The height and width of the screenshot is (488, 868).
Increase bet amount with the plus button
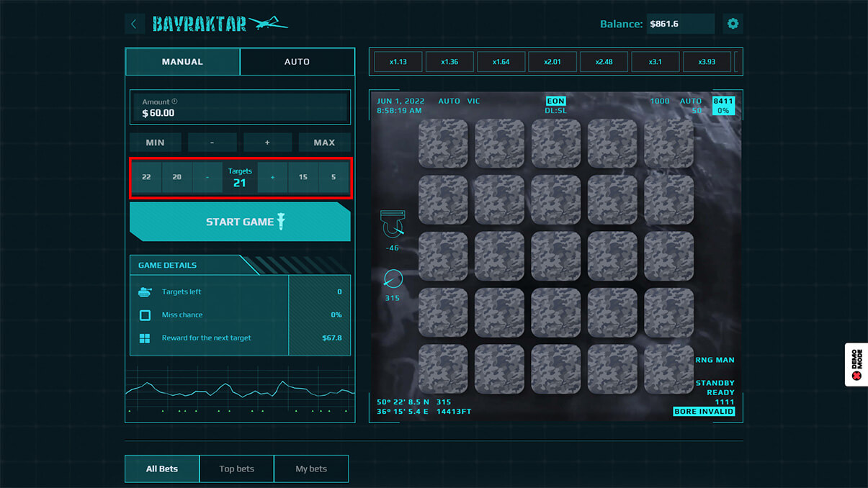point(267,143)
